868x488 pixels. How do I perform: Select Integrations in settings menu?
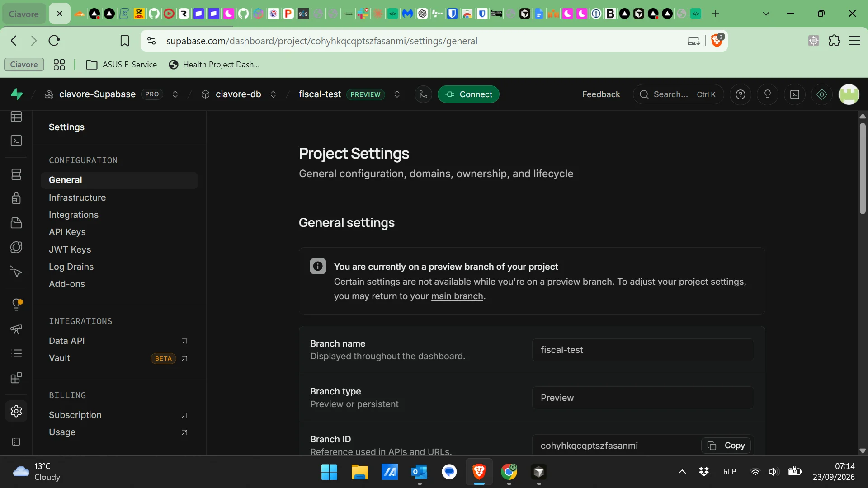pyautogui.click(x=74, y=215)
